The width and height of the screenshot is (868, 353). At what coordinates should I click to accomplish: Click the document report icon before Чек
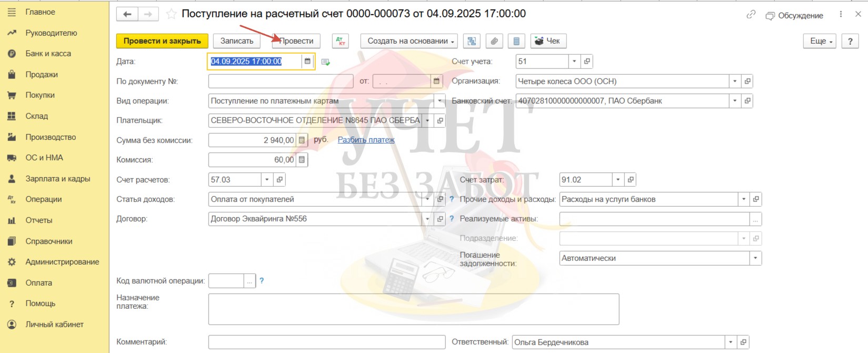[516, 41]
